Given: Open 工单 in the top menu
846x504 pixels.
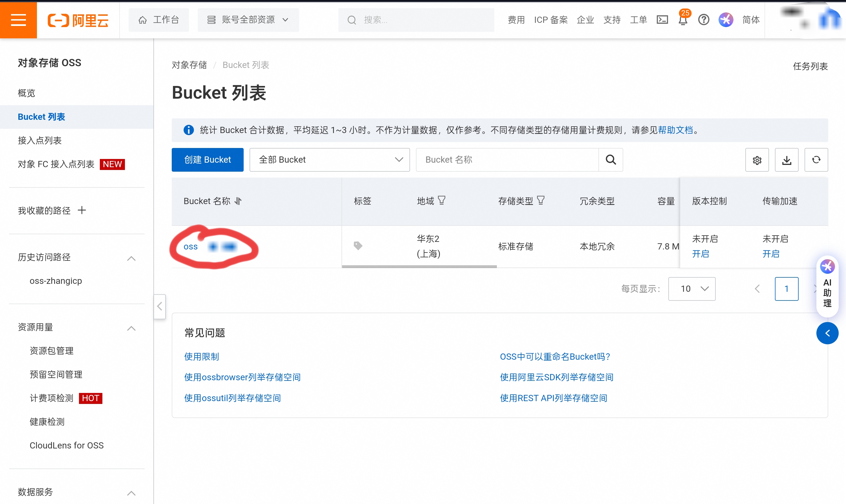Looking at the screenshot, I should click(638, 20).
